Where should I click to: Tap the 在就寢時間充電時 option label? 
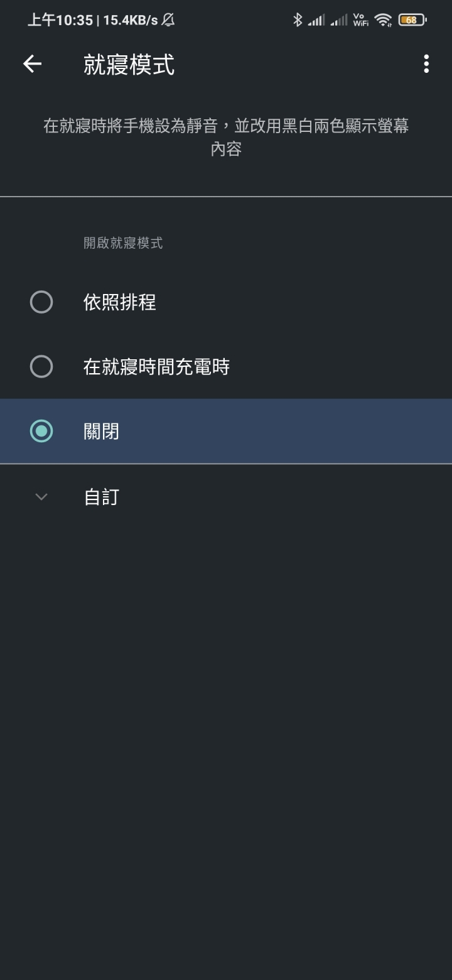coord(156,366)
